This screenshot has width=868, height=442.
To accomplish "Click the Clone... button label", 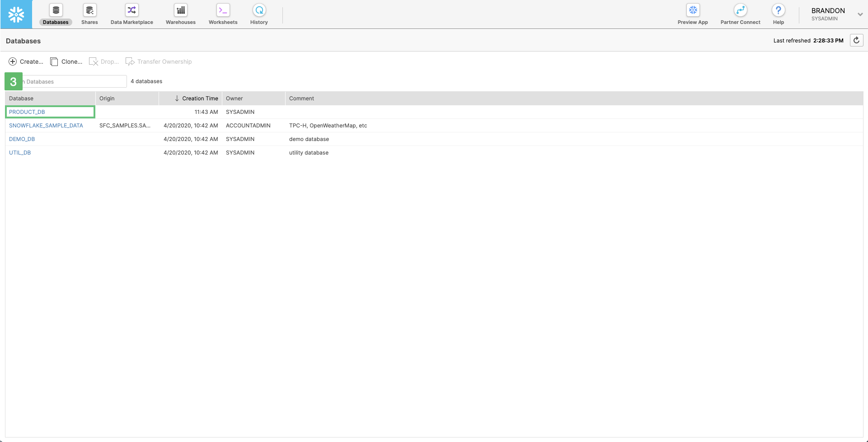I will pos(72,61).
